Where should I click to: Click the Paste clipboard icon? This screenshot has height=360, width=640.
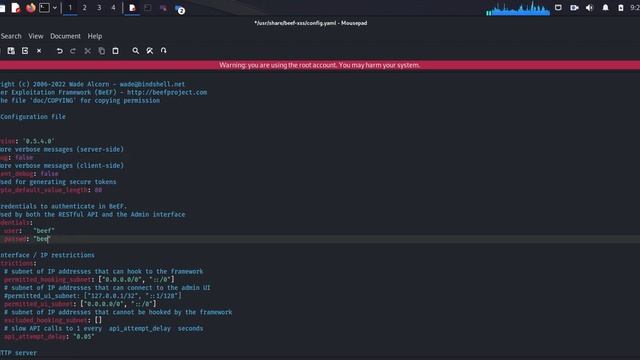(116, 51)
